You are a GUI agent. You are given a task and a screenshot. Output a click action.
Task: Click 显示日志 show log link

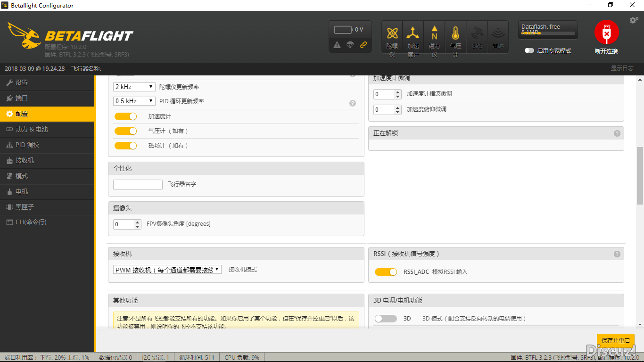(622, 68)
